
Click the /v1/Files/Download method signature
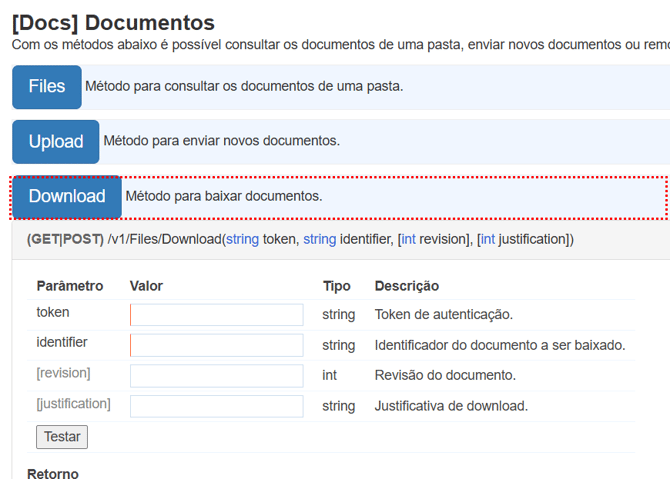(300, 240)
